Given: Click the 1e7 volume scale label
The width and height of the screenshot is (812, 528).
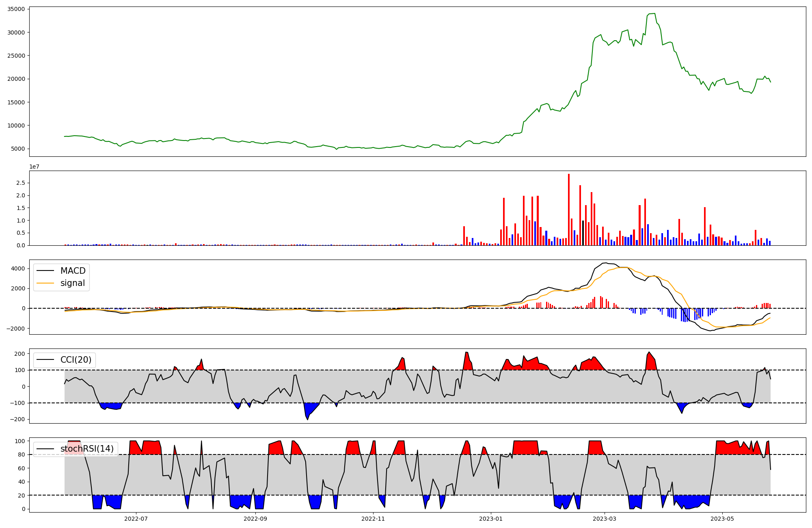Looking at the screenshot, I should (x=34, y=167).
